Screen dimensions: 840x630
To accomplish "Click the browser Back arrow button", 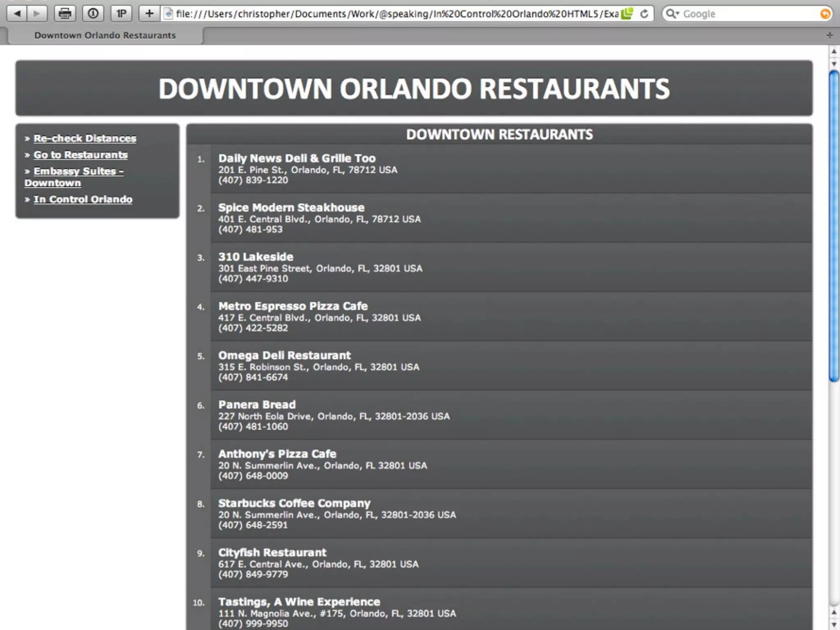I will tap(17, 14).
